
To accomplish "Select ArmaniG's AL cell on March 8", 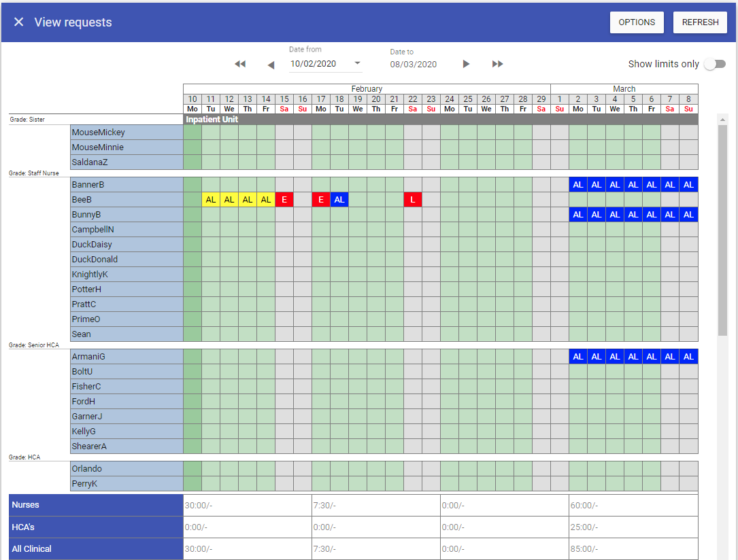I will tap(688, 357).
